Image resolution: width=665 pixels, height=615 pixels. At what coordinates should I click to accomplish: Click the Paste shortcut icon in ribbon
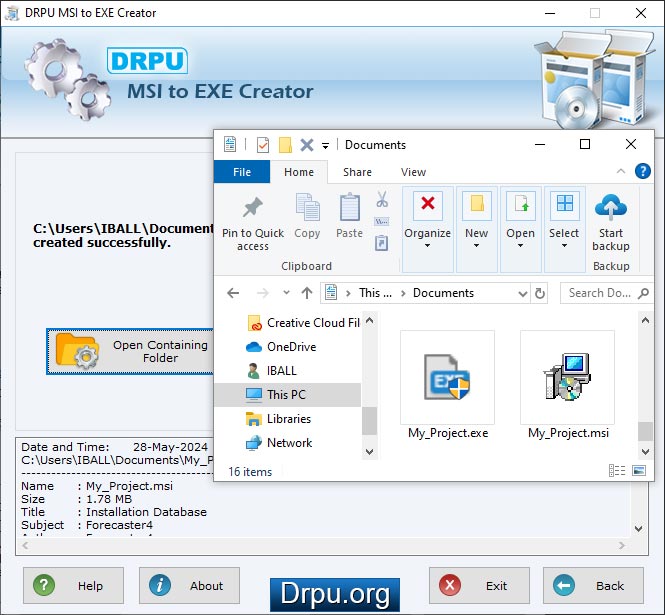click(x=381, y=243)
